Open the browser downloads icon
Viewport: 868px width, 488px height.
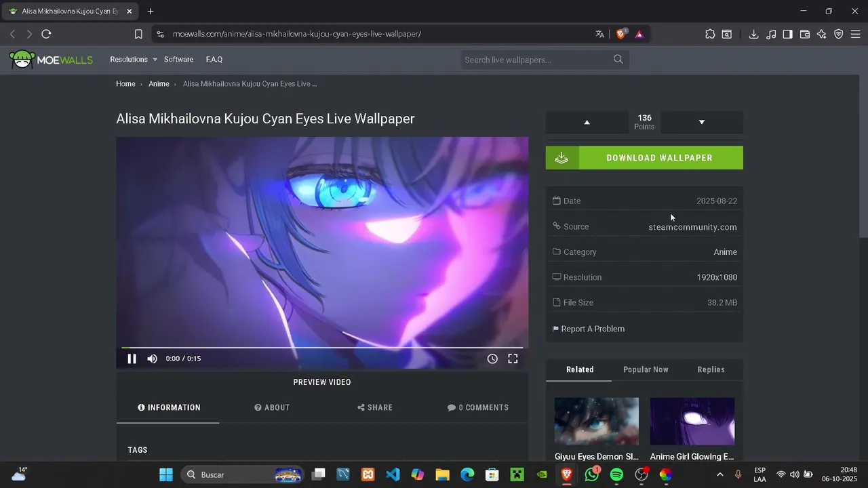pyautogui.click(x=753, y=34)
